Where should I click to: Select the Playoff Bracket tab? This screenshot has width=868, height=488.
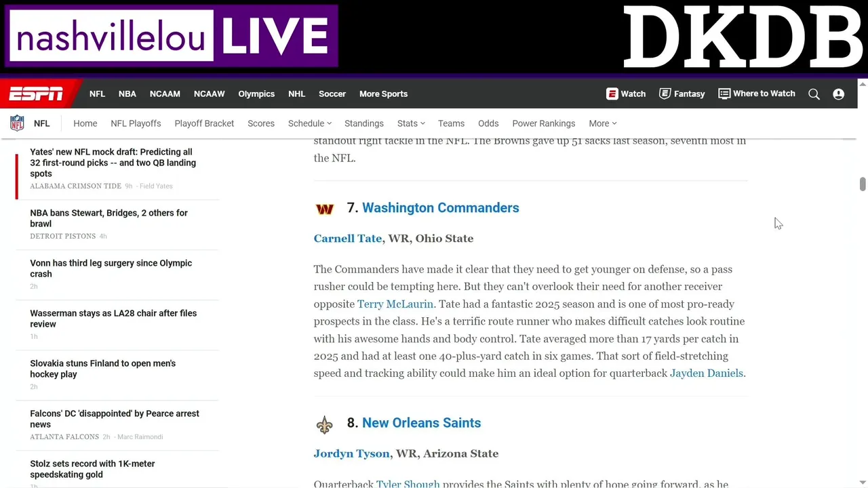pyautogui.click(x=204, y=123)
